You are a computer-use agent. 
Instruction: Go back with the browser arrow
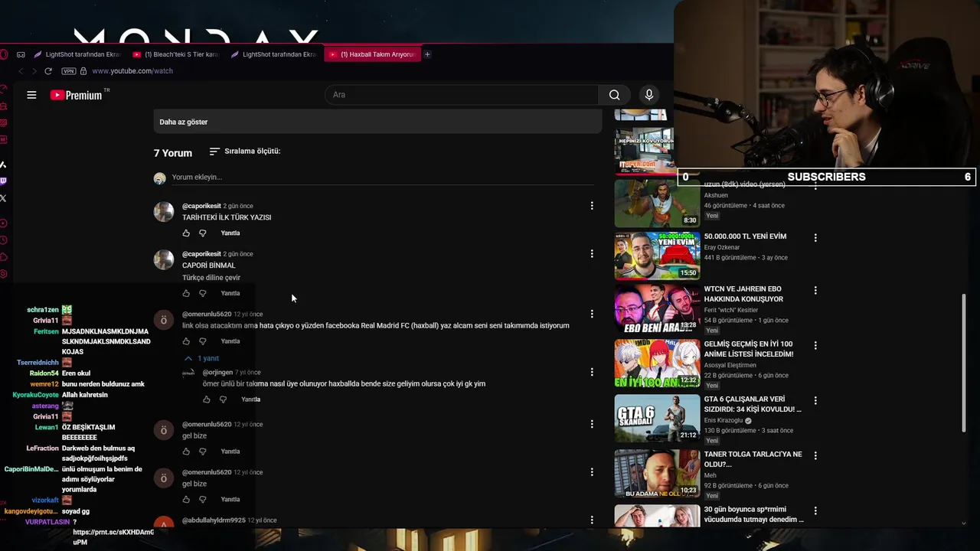[21, 71]
